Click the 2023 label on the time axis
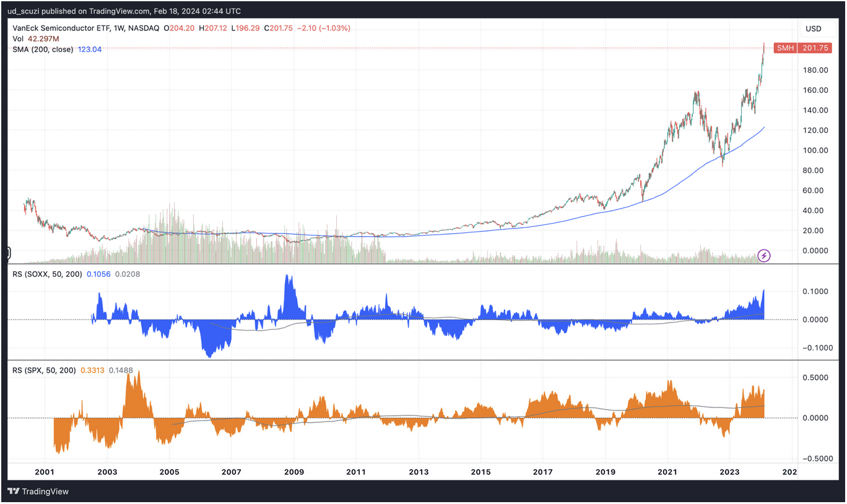 coord(729,472)
